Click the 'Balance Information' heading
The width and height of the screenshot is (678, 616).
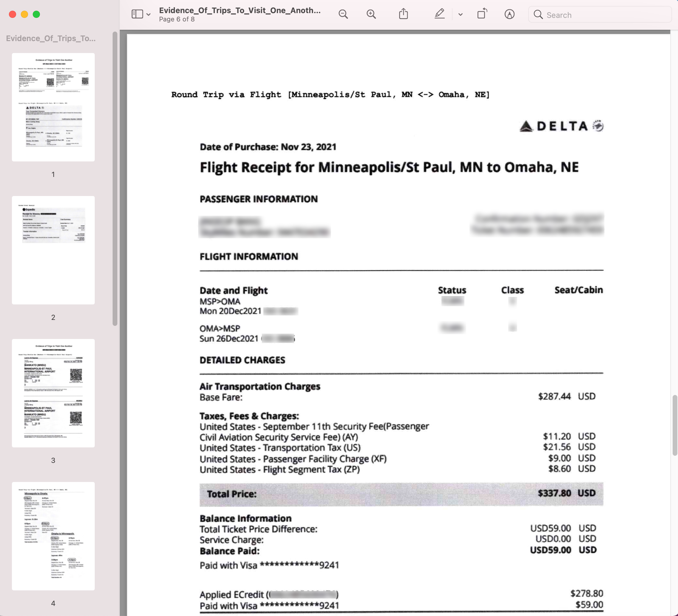(245, 519)
